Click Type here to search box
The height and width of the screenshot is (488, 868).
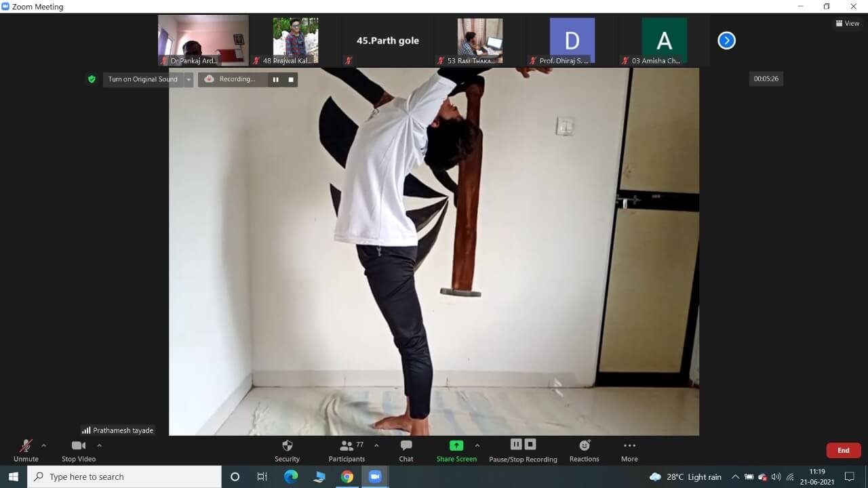point(125,476)
